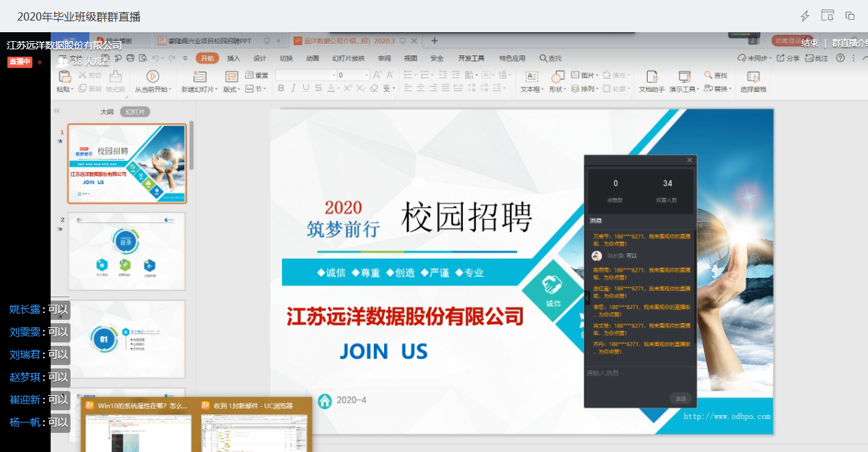This screenshot has height=452, width=868.
Task: Expand the Section (节) dropdown
Action: click(266, 89)
